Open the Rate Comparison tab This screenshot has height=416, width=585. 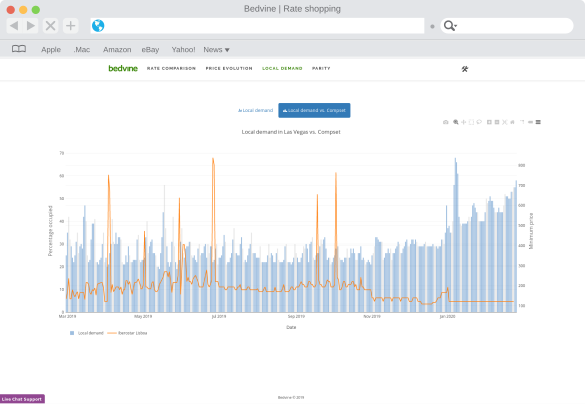[171, 68]
